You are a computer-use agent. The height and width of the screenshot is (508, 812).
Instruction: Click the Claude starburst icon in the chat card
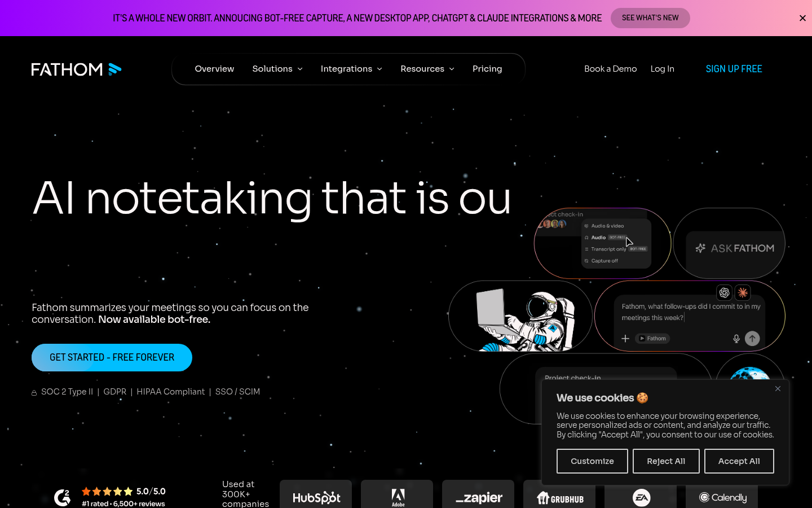pos(743,292)
